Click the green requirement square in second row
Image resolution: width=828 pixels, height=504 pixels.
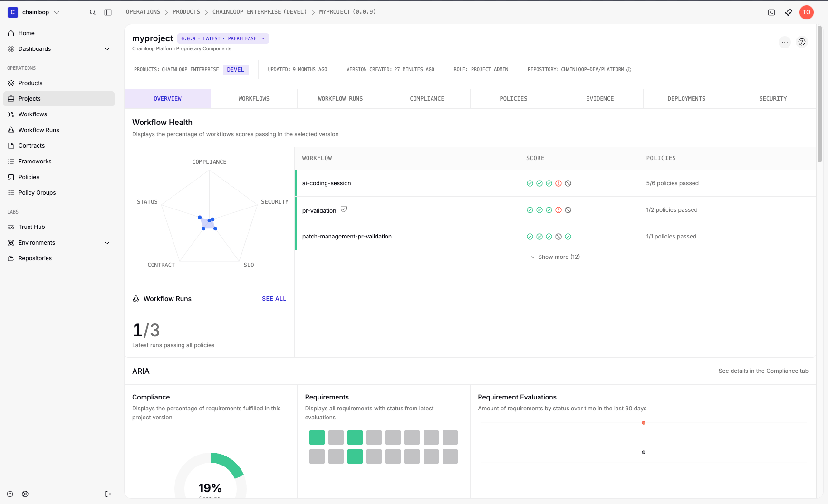click(355, 456)
